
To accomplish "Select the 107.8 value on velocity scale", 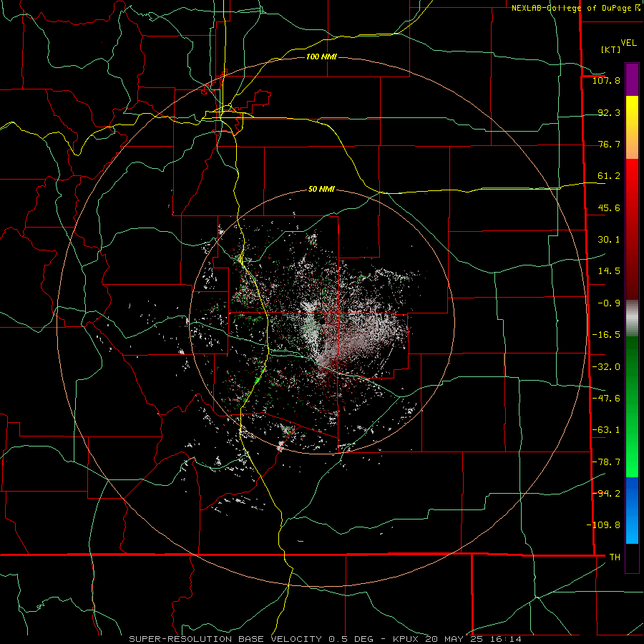I will tap(606, 80).
